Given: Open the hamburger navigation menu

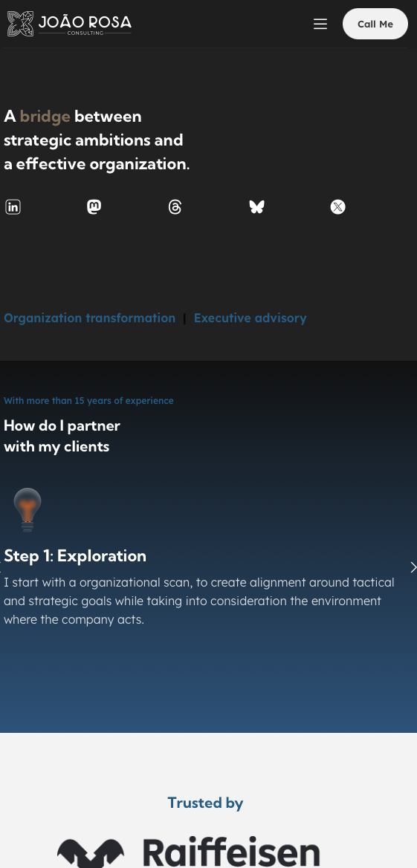Looking at the screenshot, I should tap(320, 24).
